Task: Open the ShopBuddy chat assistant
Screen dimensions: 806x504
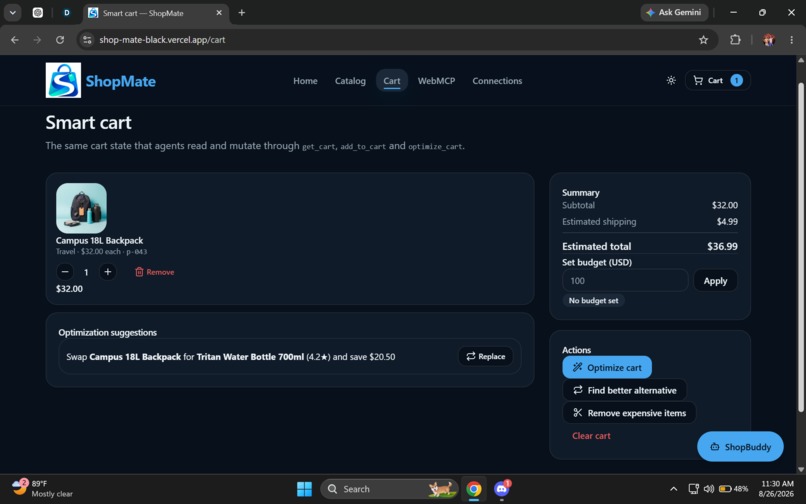Action: [x=740, y=446]
